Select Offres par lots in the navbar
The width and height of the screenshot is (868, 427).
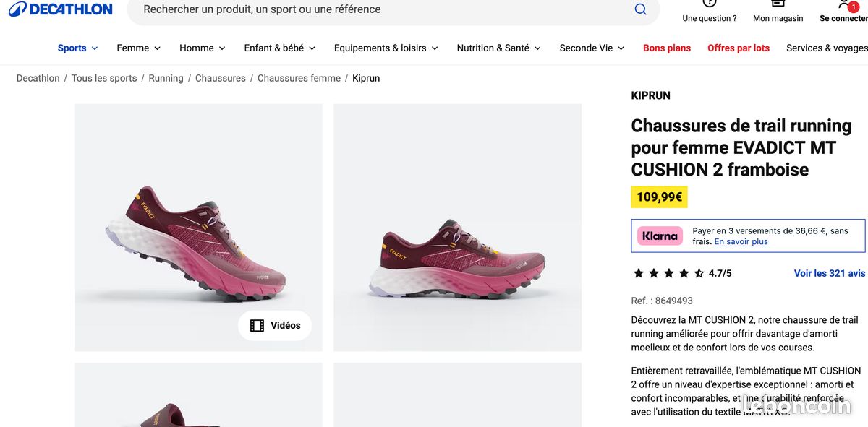click(739, 48)
